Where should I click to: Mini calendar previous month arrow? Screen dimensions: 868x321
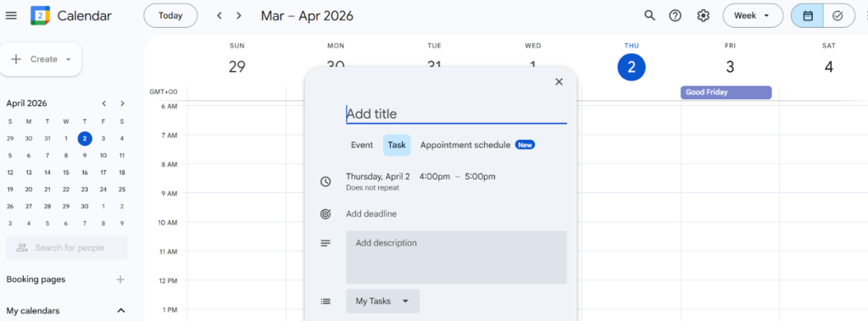[103, 103]
